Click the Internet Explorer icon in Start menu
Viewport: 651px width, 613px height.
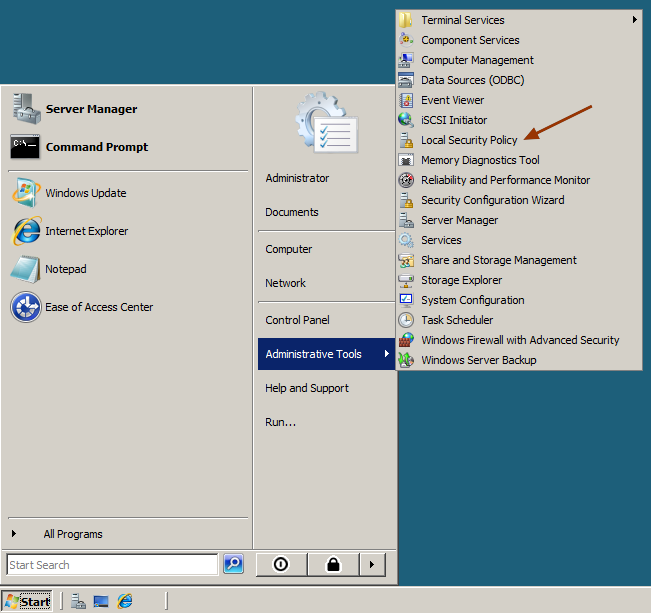26,230
